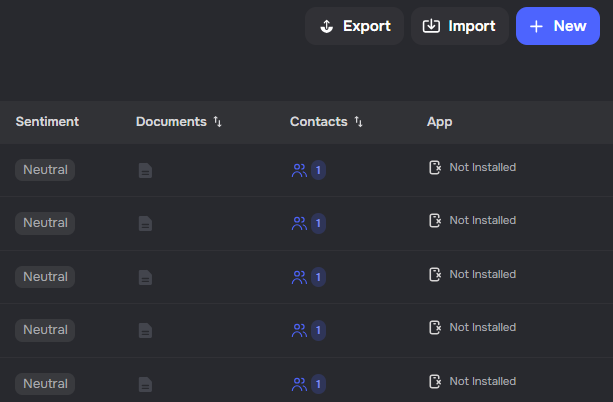Open document icon in fifth row
Image resolution: width=613 pixels, height=402 pixels.
tap(145, 384)
